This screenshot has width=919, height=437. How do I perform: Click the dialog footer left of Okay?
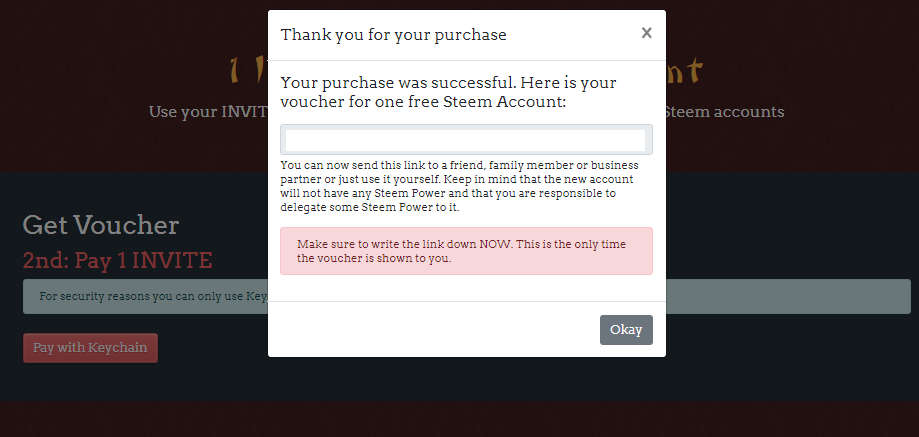[430, 329]
